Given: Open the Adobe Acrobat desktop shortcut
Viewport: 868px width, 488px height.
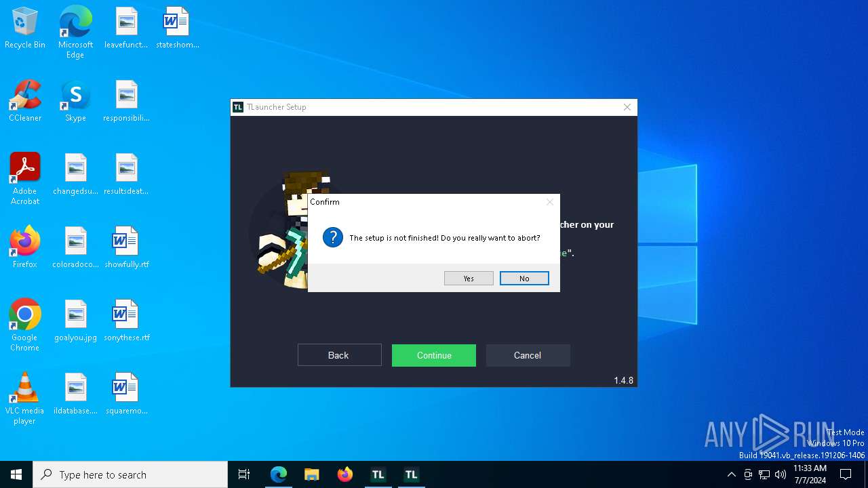Looking at the screenshot, I should [25, 179].
